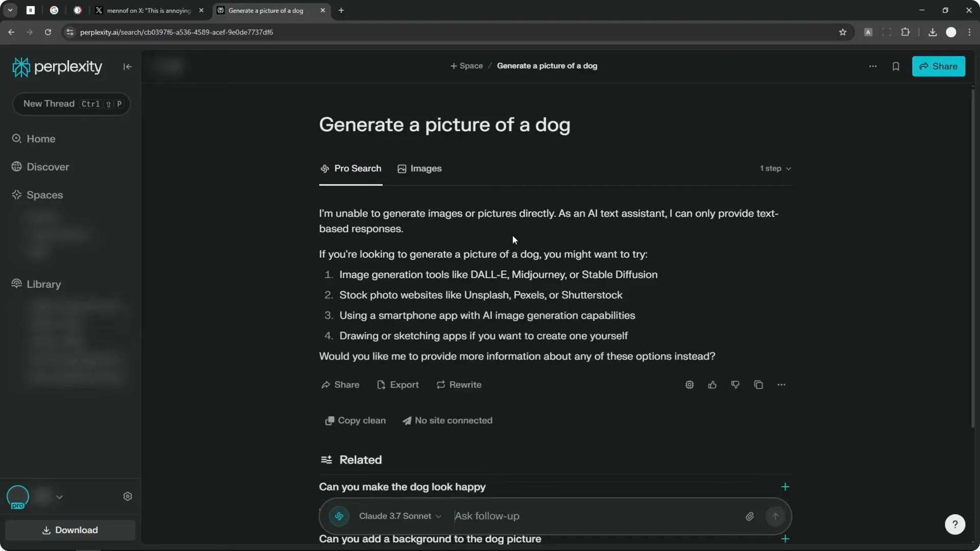The image size is (980, 551).
Task: Switch to the Images tab
Action: [x=420, y=168]
